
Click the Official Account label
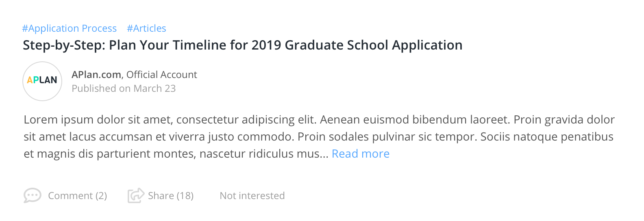(x=162, y=75)
